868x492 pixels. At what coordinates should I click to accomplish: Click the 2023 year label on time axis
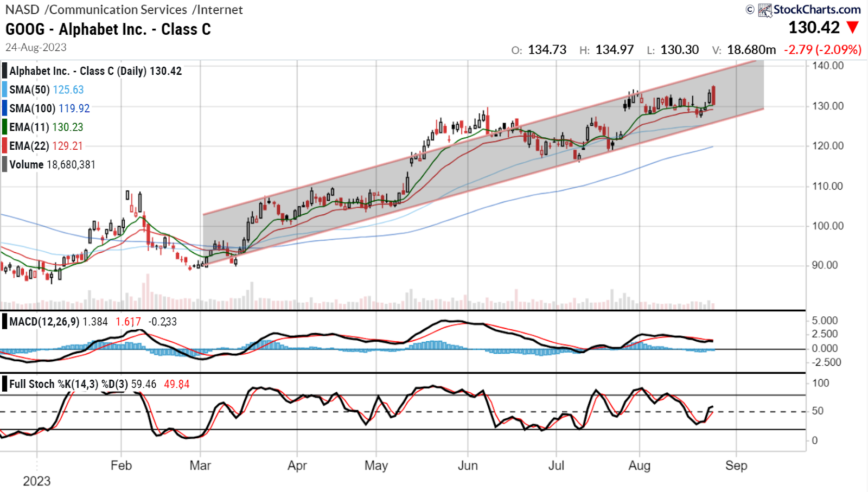point(36,481)
